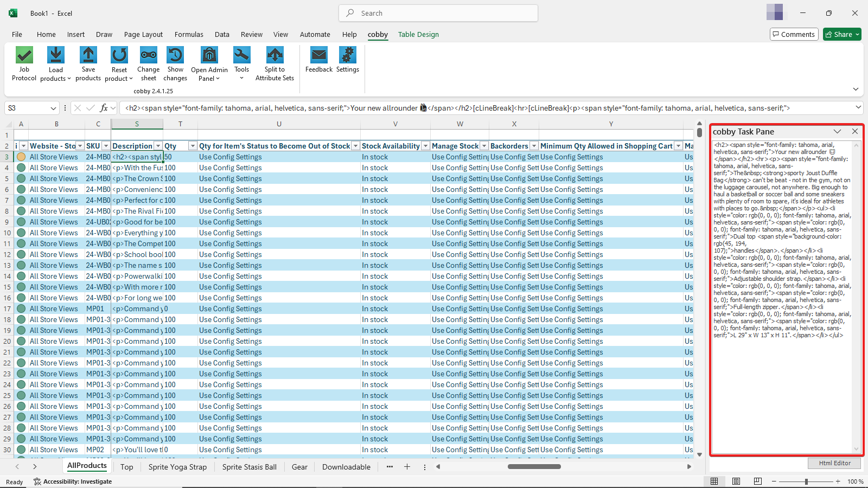
Task: Click the orange status circle in row 3
Action: pyautogui.click(x=21, y=157)
